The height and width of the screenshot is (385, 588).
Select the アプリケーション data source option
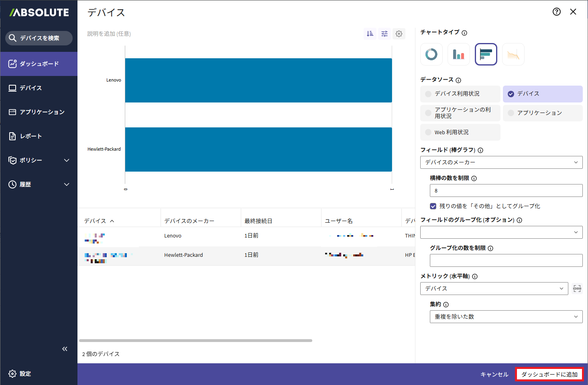pos(542,113)
